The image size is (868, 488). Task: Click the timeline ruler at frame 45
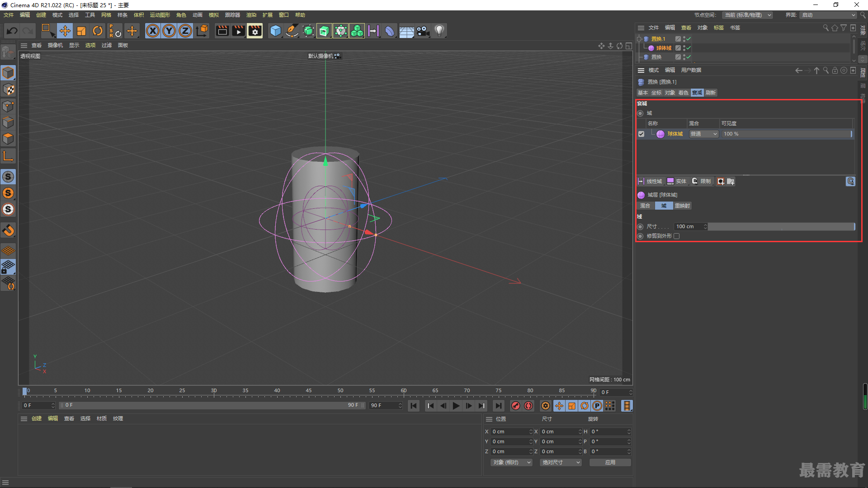pyautogui.click(x=309, y=391)
